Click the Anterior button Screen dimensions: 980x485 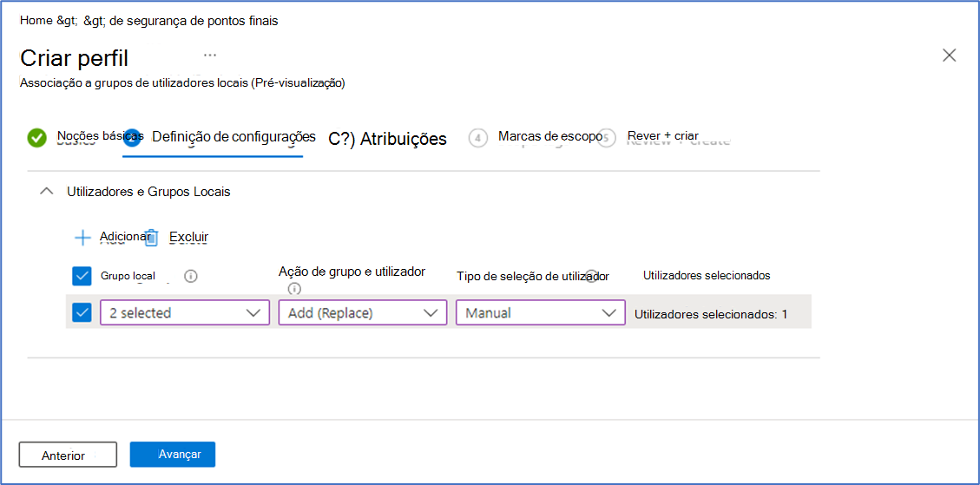[68, 455]
